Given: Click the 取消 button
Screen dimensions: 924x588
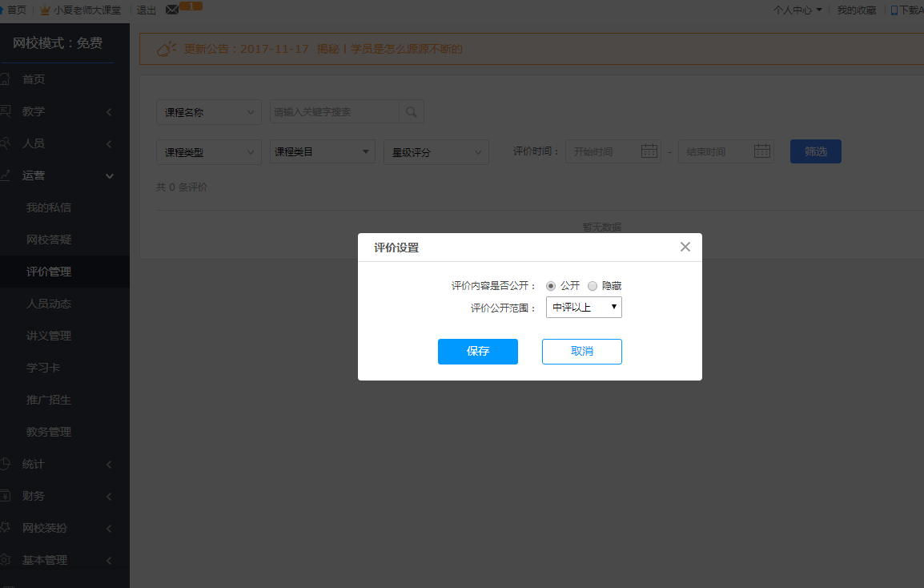Looking at the screenshot, I should (581, 352).
